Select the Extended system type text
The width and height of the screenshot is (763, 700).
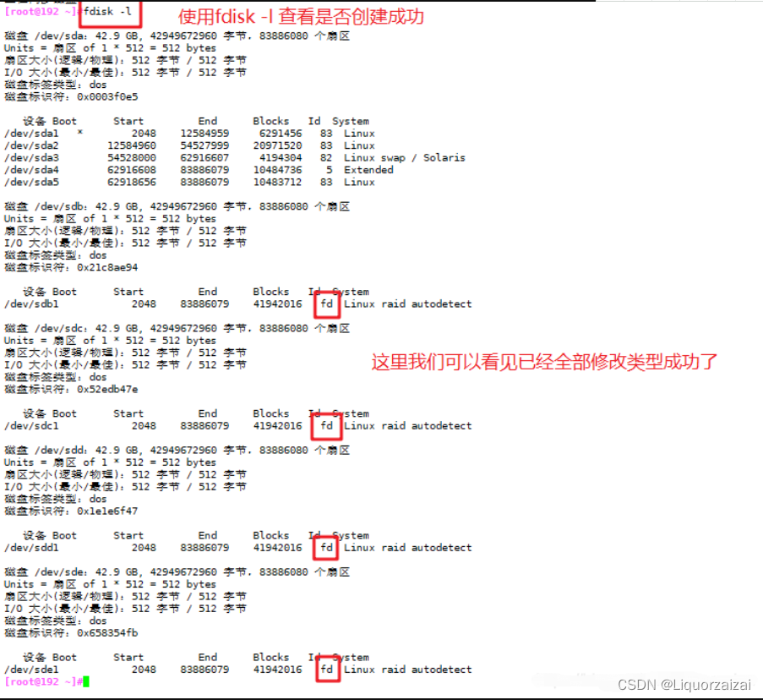pos(368,170)
